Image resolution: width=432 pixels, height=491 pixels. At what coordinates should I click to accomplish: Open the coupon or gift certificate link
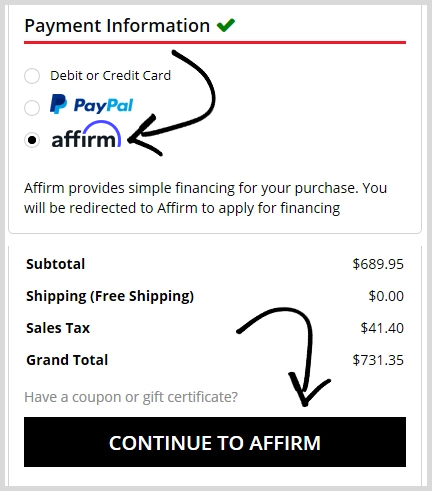[131, 397]
